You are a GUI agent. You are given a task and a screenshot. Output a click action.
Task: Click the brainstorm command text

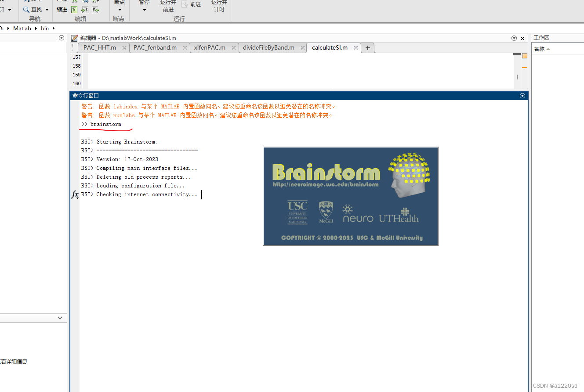pos(106,124)
